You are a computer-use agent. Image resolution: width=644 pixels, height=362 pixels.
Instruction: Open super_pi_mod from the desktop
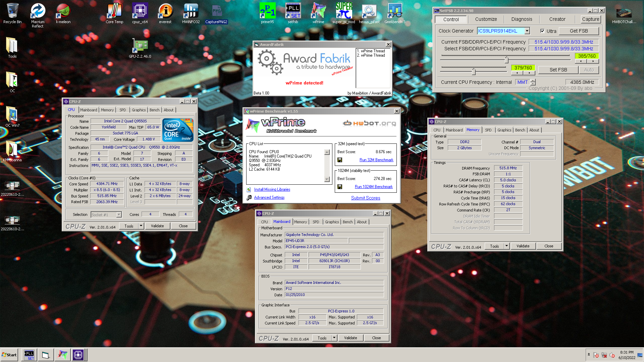click(344, 13)
